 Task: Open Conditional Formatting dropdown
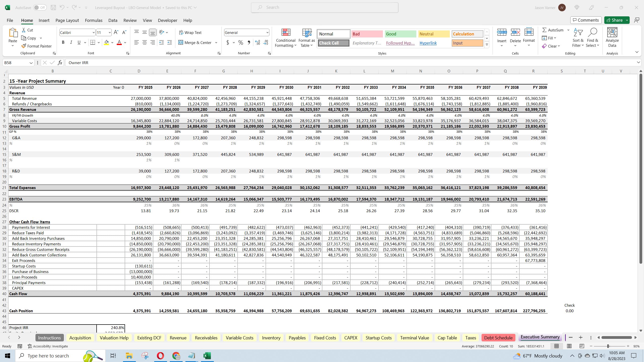coord(286,38)
